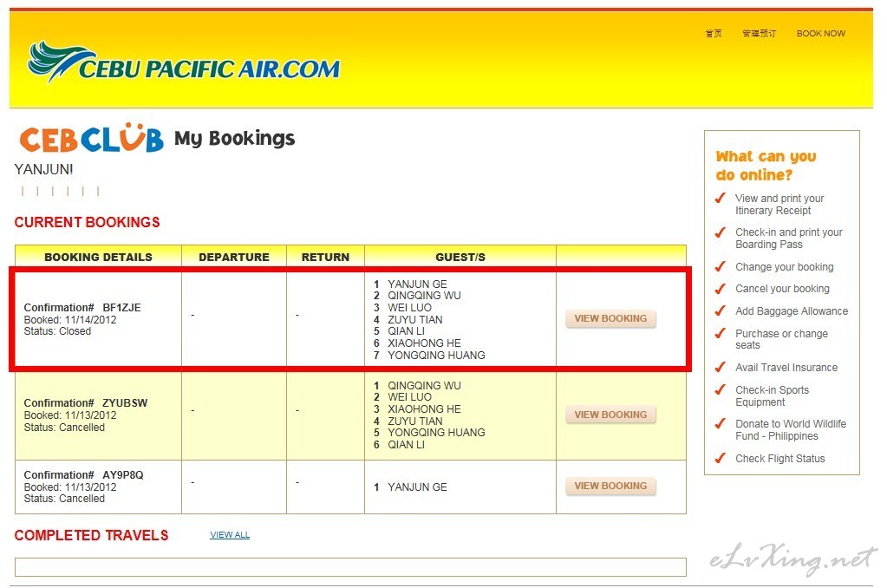Click 'Booked: 11/14/2012' text
The width and height of the screenshot is (887, 588).
[x=70, y=320]
